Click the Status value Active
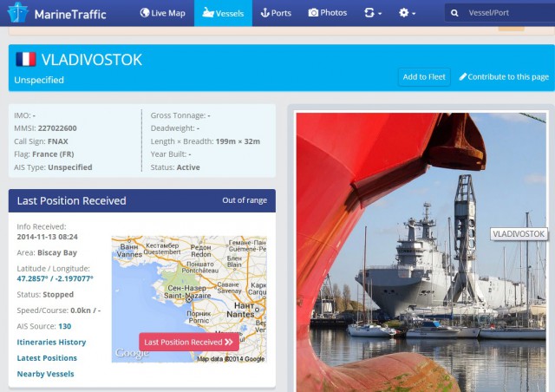Viewport: 555px width, 392px height. pos(188,167)
